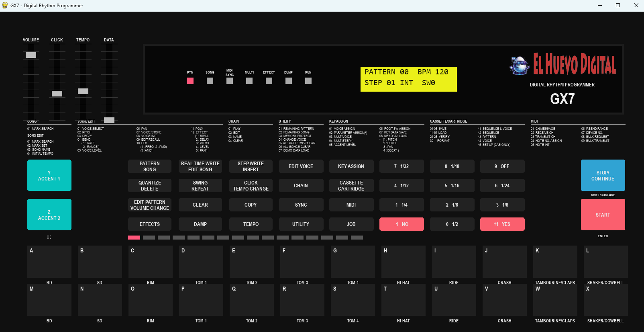
Task: Choose the STEP WRITE INSERT button
Action: click(251, 166)
